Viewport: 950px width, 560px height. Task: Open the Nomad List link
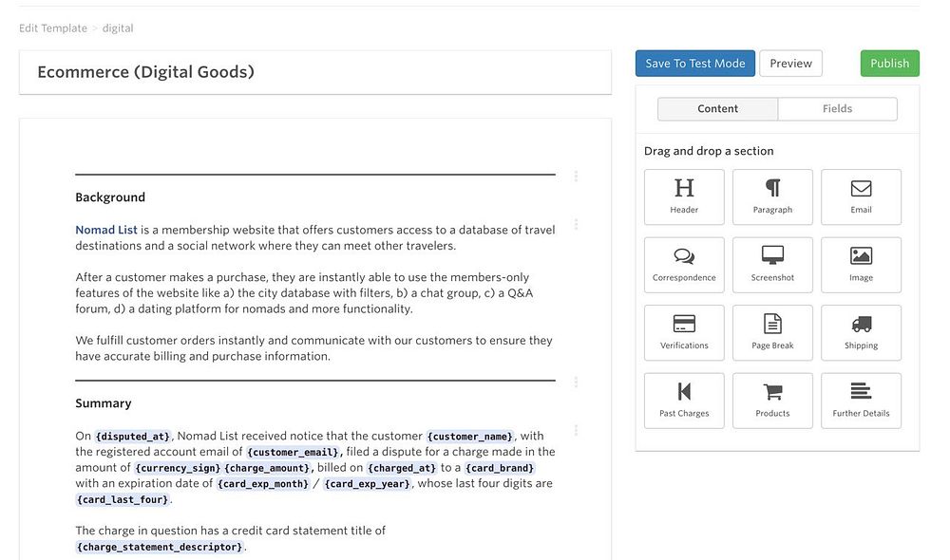tap(106, 230)
